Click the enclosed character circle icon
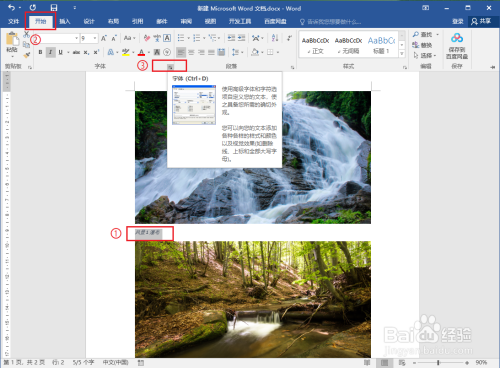 [167, 52]
